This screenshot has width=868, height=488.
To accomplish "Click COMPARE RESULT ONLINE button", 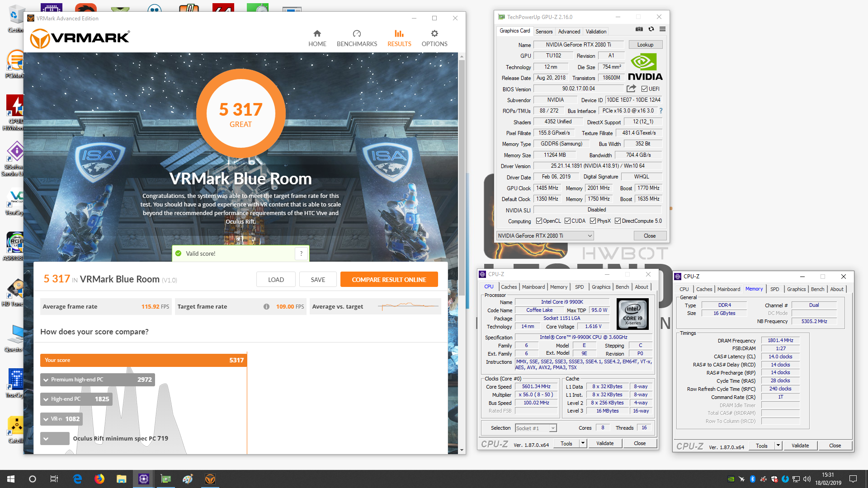I will pyautogui.click(x=389, y=280).
